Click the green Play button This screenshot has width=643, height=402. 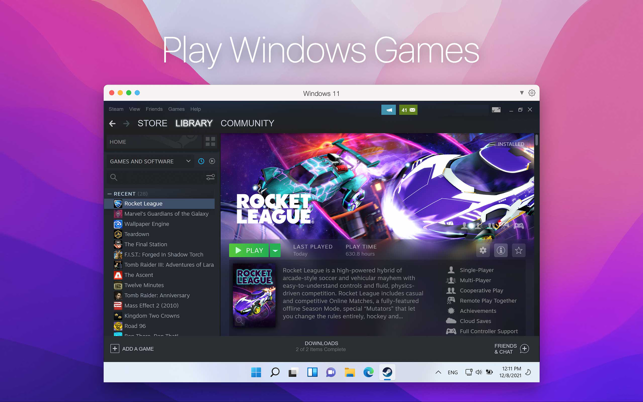click(x=249, y=250)
